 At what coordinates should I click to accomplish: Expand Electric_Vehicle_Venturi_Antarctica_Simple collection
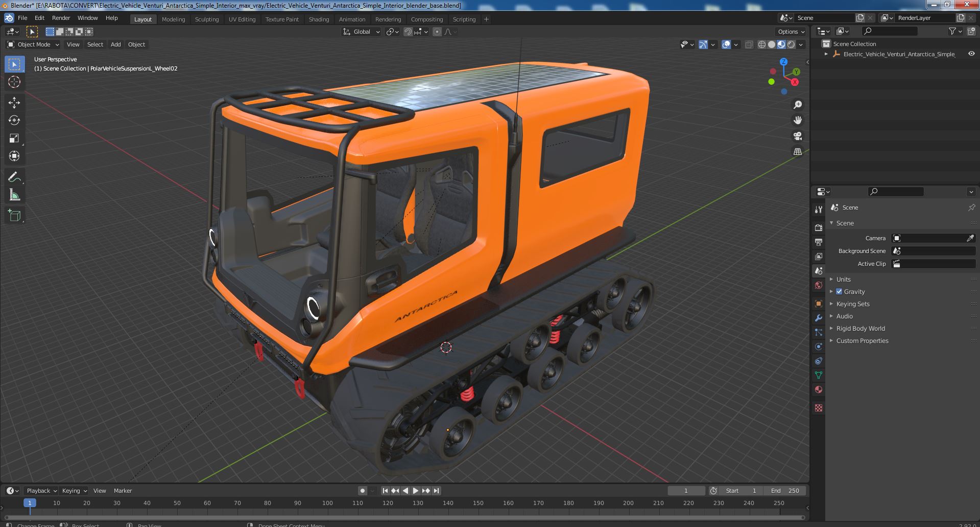click(x=826, y=54)
